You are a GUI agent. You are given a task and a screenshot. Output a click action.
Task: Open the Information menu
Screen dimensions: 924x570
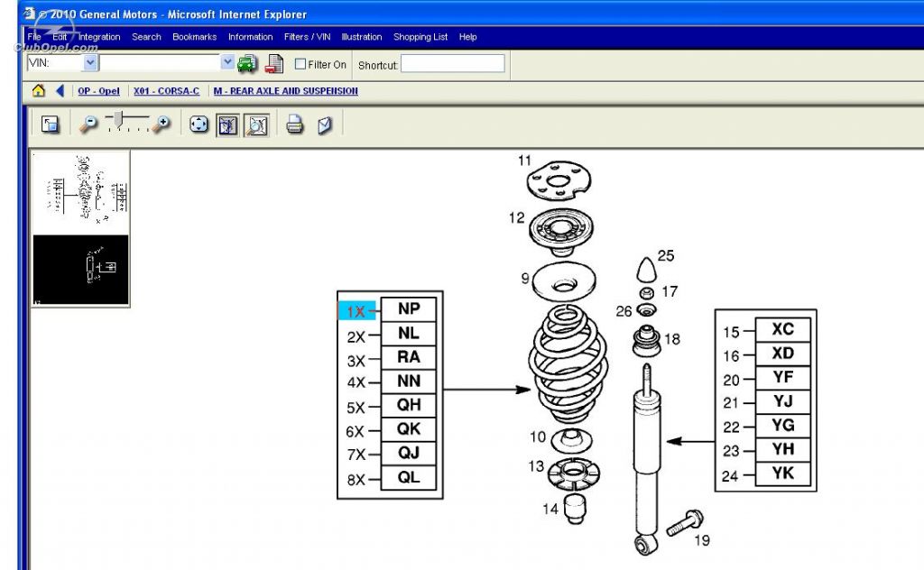[x=251, y=36]
